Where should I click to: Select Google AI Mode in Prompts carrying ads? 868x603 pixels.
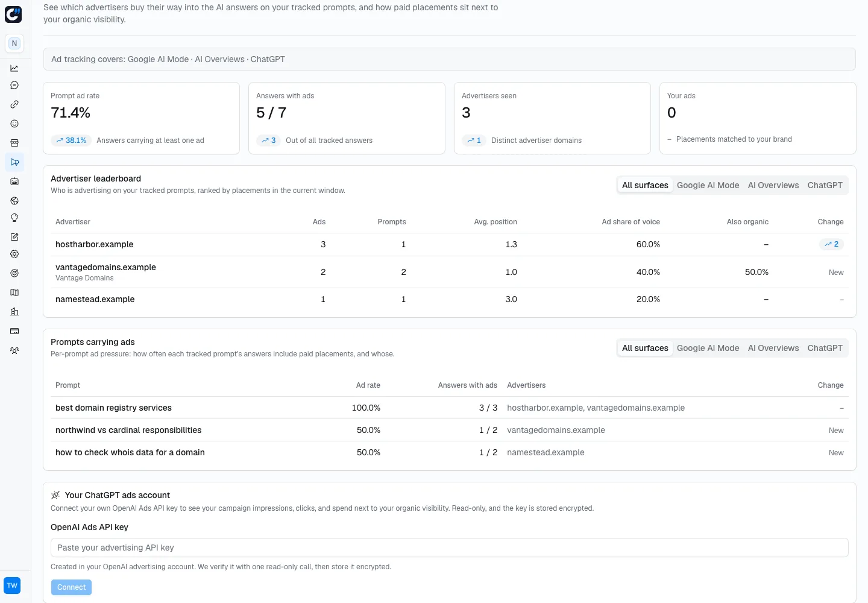coord(708,348)
